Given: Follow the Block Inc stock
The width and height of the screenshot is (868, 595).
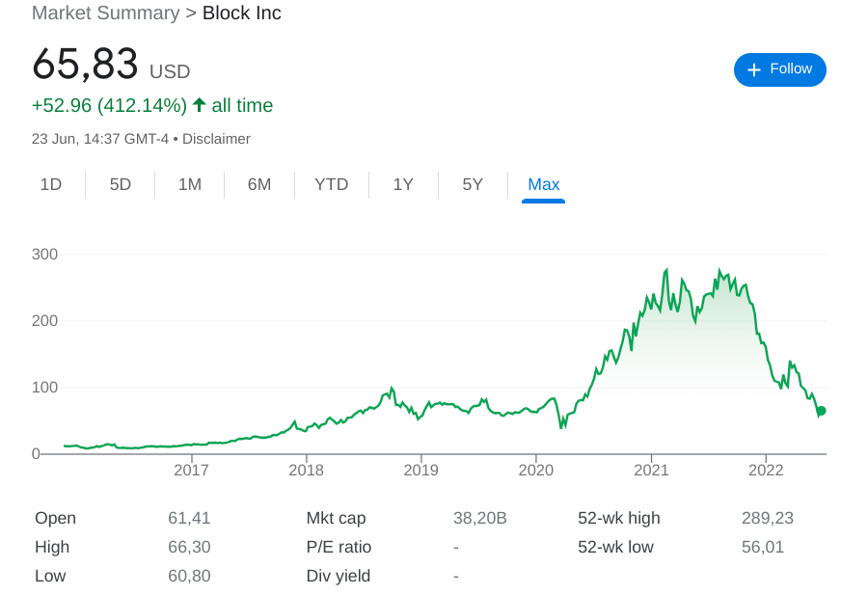Looking at the screenshot, I should [779, 69].
